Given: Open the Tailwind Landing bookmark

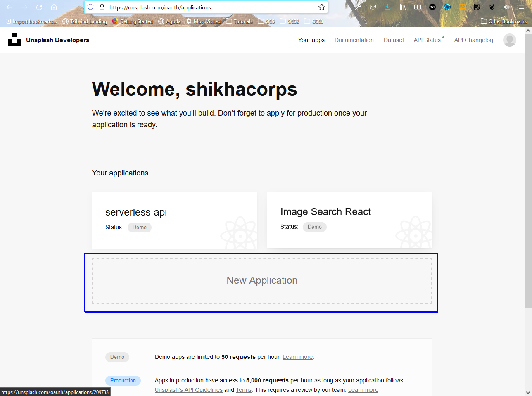Looking at the screenshot, I should point(85,21).
